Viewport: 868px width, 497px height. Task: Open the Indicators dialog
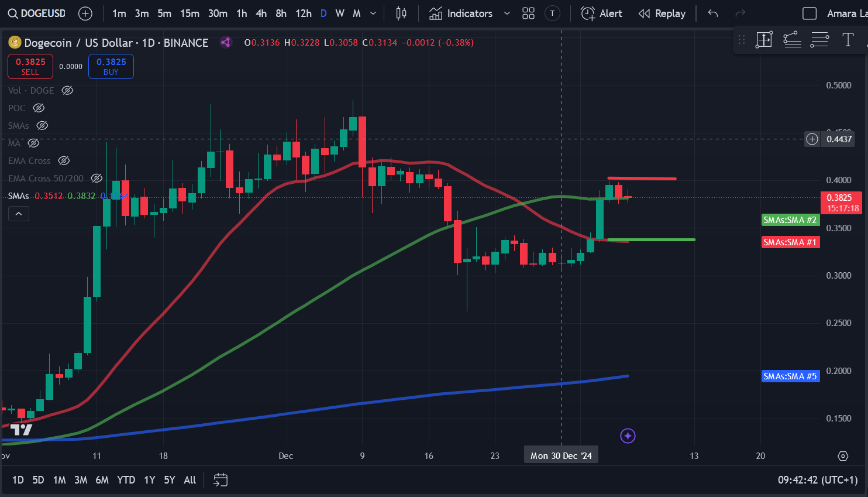tap(461, 13)
